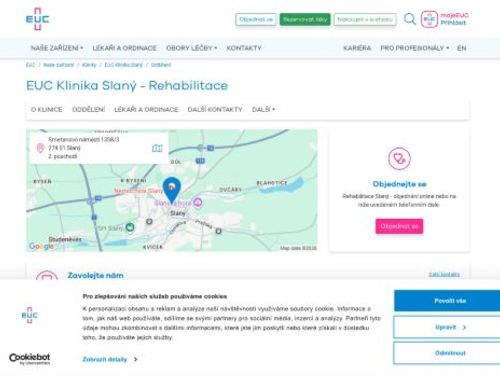Open KARIÉRA in main navigation

pyautogui.click(x=357, y=48)
